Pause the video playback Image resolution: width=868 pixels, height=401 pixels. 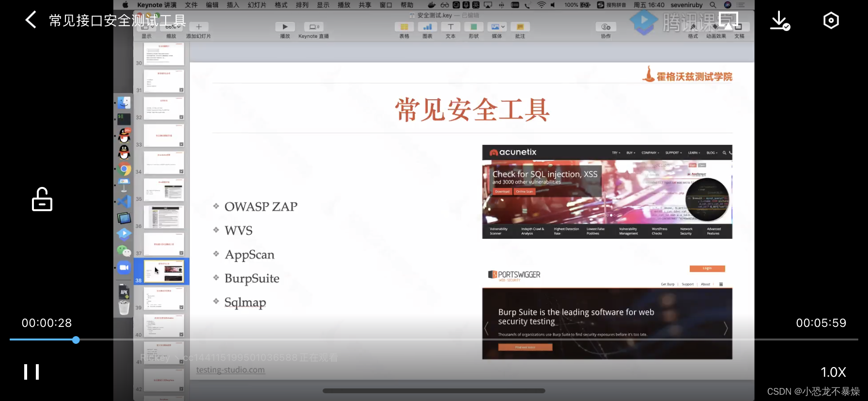pyautogui.click(x=31, y=372)
